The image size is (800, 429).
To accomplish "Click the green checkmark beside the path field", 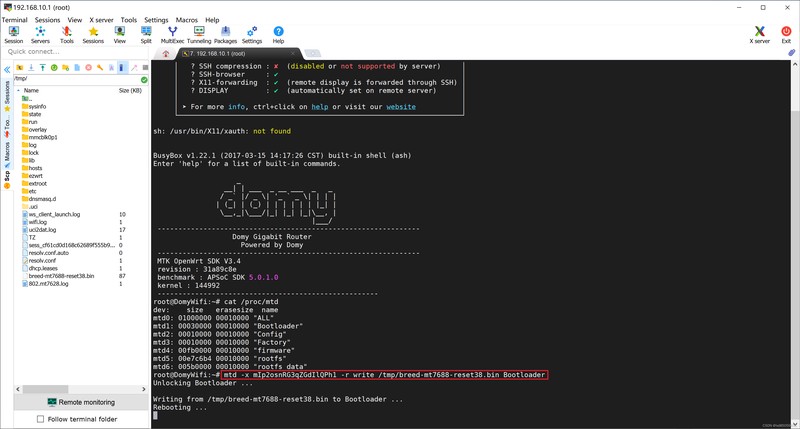I will click(144, 80).
